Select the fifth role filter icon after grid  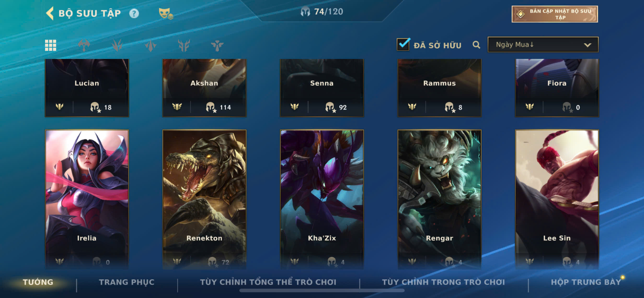[x=217, y=45]
